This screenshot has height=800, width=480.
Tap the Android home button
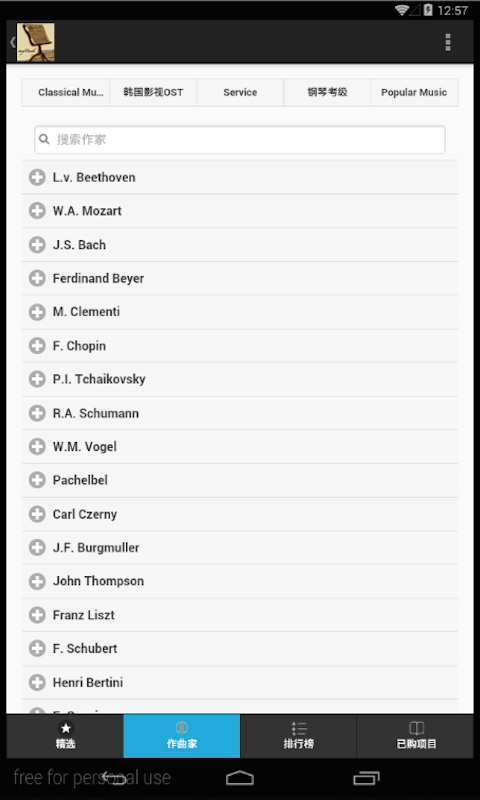coord(240,778)
